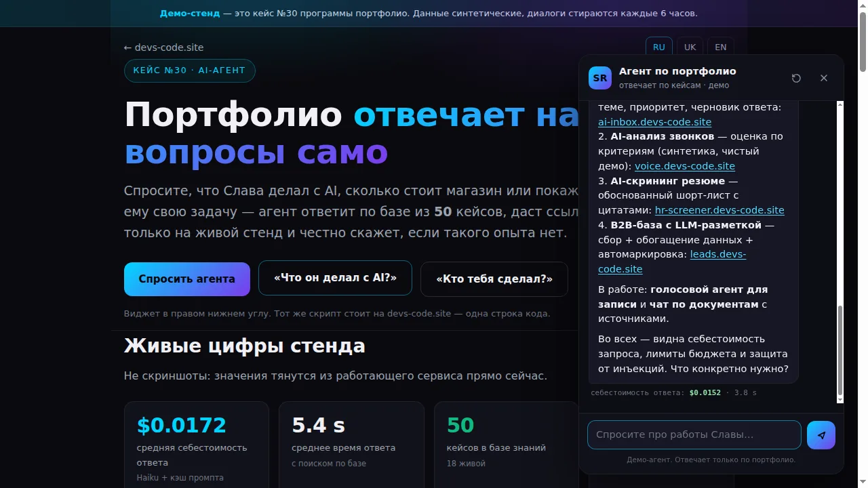The height and width of the screenshot is (488, 868).
Task: Click the «AI-скрининг резюме» list item title
Action: click(668, 181)
